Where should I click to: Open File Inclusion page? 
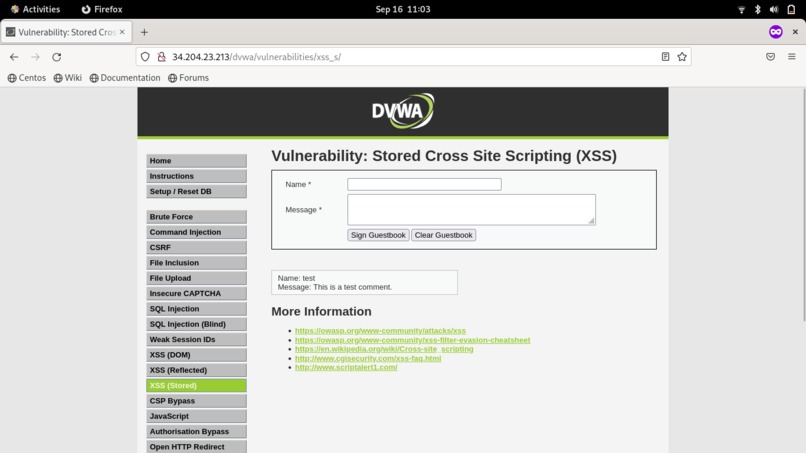coord(196,263)
